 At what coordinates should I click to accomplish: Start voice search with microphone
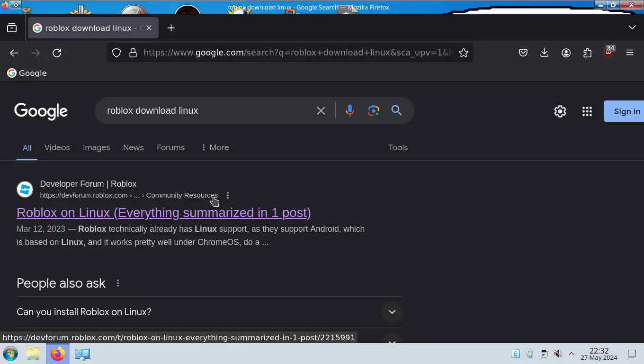(349, 110)
